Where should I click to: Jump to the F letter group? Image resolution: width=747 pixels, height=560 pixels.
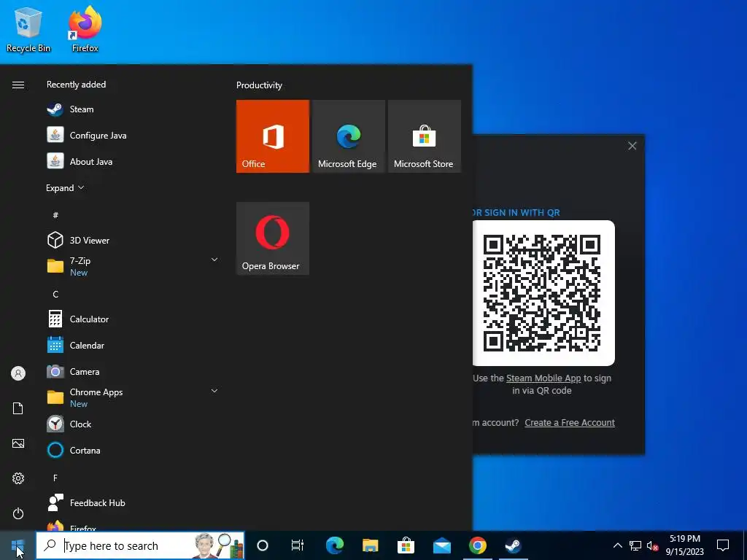pos(55,478)
